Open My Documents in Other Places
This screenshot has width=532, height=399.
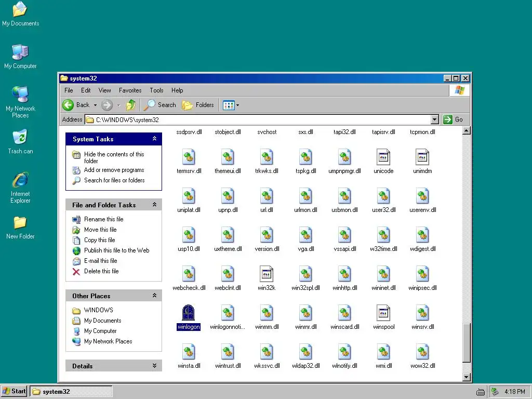102,321
